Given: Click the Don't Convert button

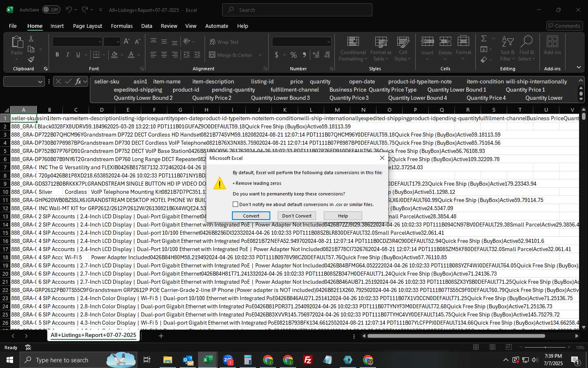Looking at the screenshot, I should click(x=297, y=216).
